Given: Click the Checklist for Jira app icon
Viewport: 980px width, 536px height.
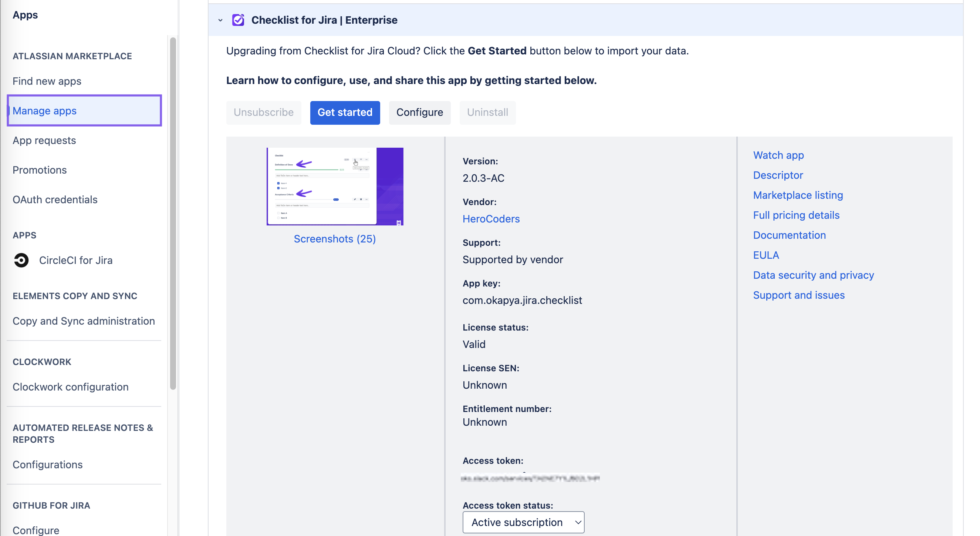Looking at the screenshot, I should [x=238, y=20].
